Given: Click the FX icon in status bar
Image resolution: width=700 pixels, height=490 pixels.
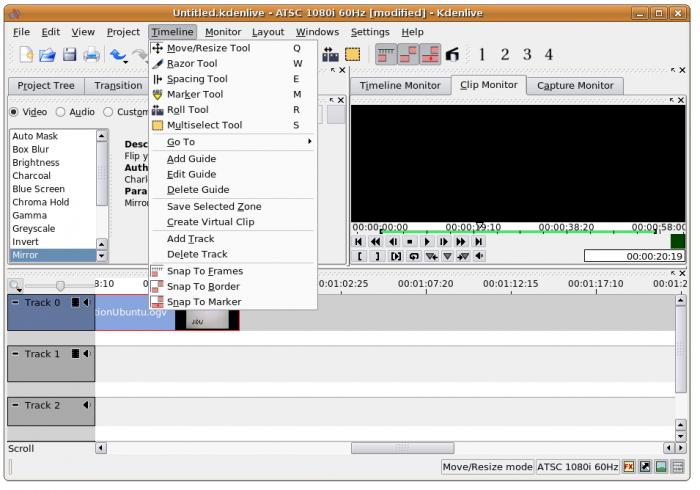Looking at the screenshot, I should pos(629,467).
